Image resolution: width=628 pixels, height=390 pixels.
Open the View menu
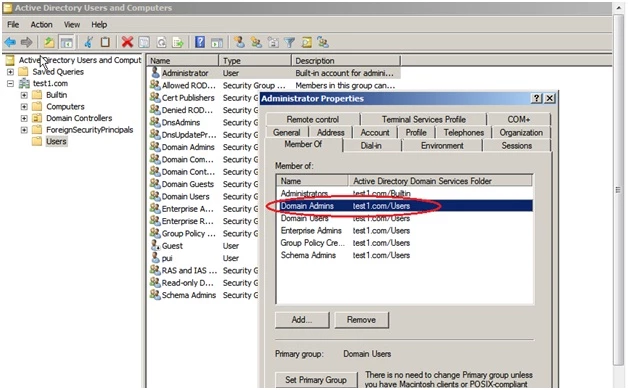click(x=72, y=24)
